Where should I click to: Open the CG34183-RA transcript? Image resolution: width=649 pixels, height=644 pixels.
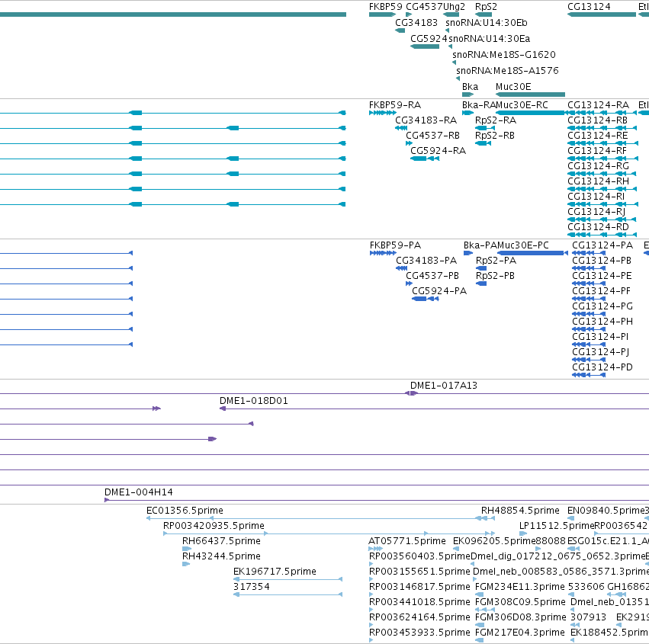(x=401, y=128)
